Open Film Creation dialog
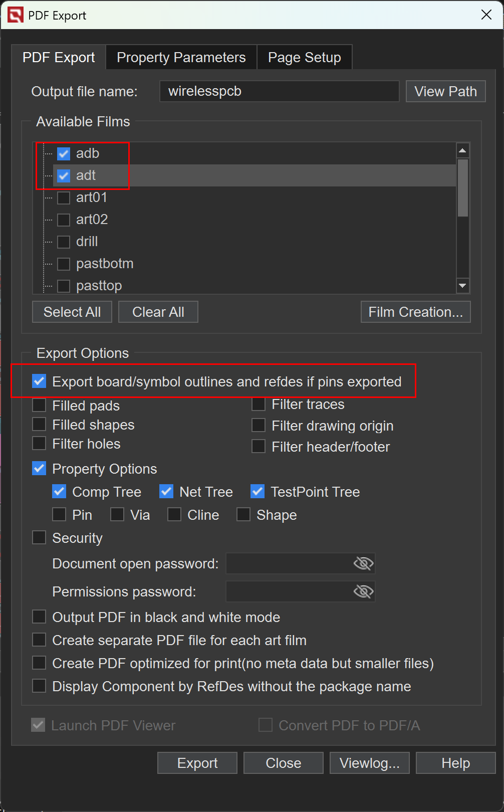This screenshot has width=504, height=812. click(415, 312)
